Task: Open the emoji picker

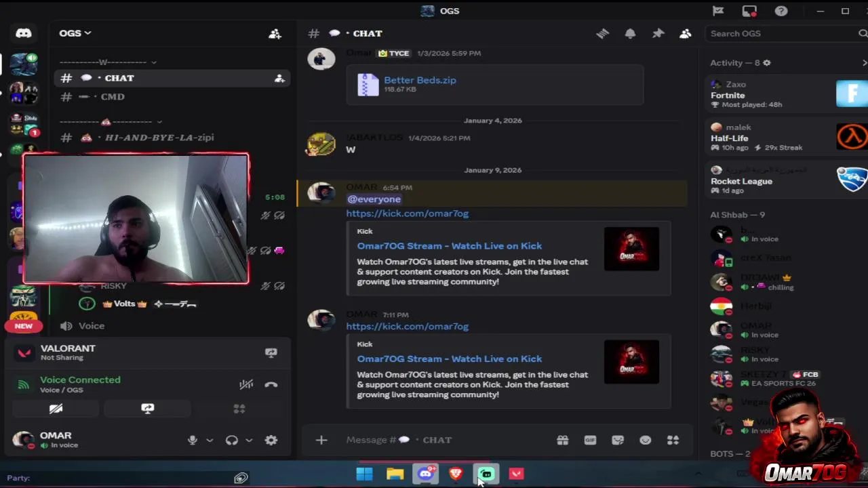Action: (x=645, y=440)
